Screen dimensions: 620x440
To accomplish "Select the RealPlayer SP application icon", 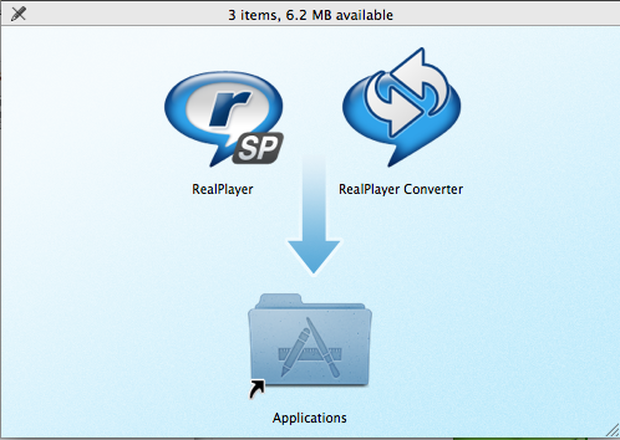I will click(x=224, y=119).
